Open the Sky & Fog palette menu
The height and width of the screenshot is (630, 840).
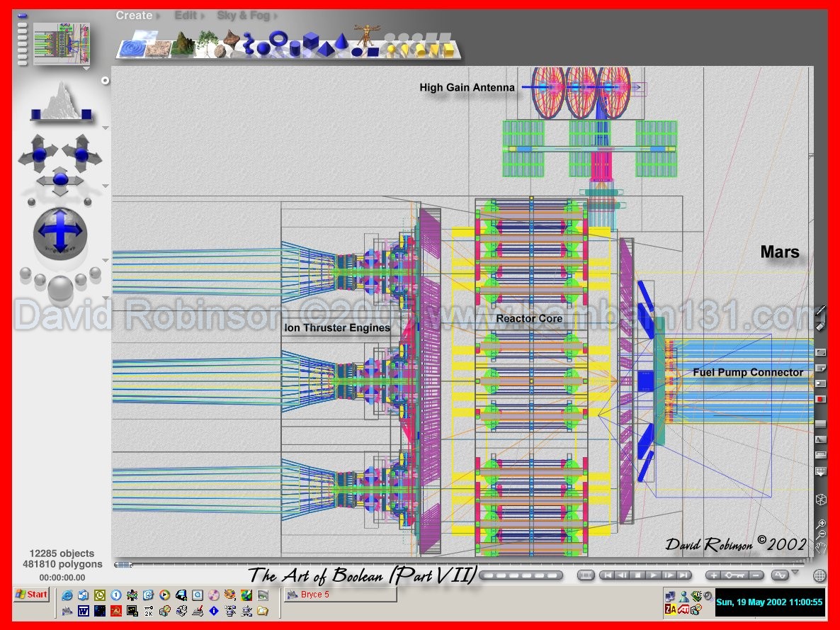243,16
